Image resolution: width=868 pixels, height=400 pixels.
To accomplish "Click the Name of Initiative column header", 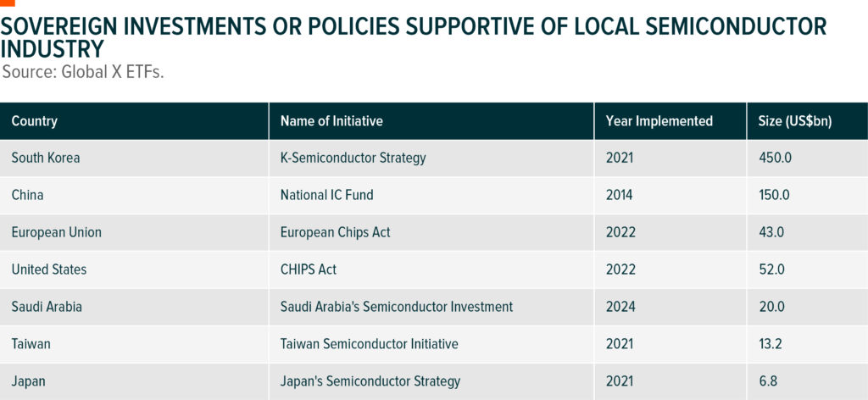I will pyautogui.click(x=331, y=121).
